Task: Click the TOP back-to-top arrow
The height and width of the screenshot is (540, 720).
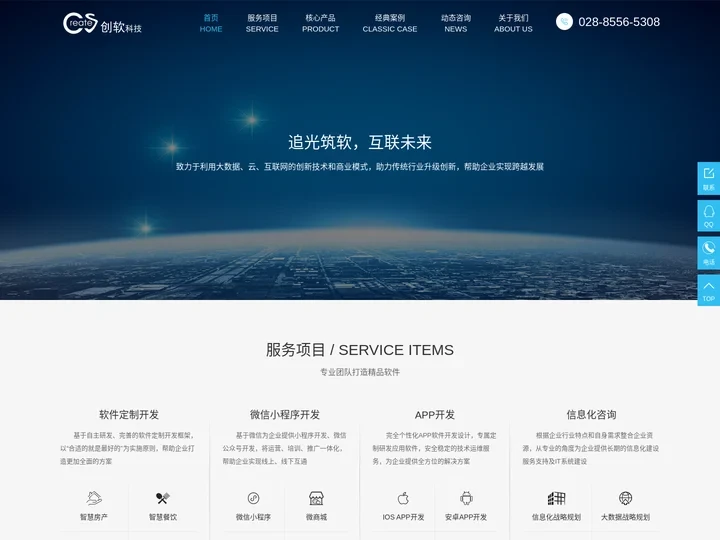Action: [709, 290]
